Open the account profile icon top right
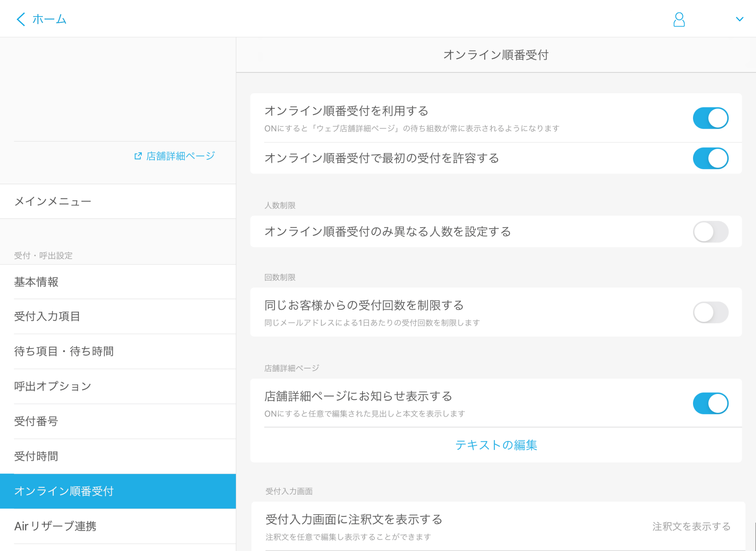 [x=678, y=19]
